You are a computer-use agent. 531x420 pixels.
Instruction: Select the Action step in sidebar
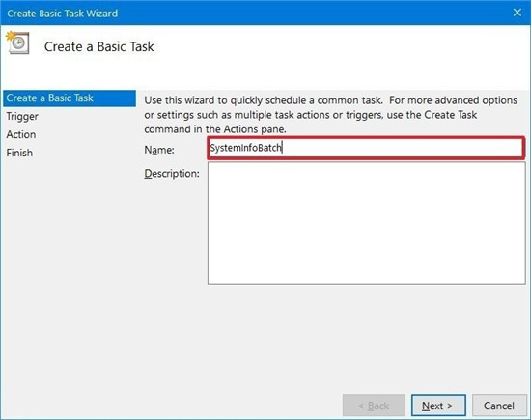click(x=21, y=134)
